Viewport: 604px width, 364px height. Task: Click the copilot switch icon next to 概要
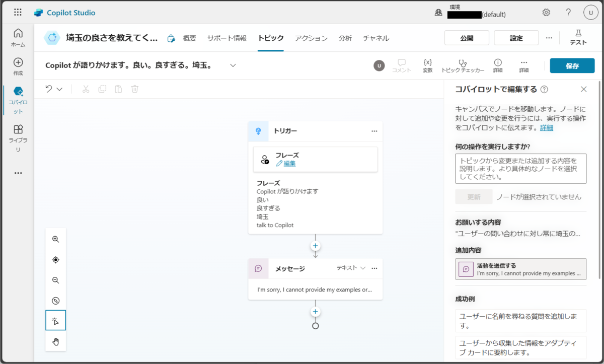click(171, 38)
